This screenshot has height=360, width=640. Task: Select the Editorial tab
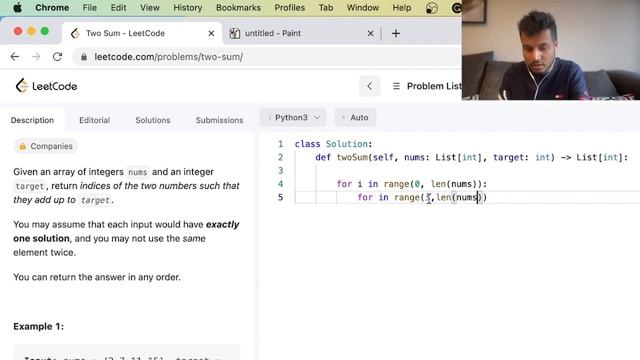(94, 120)
